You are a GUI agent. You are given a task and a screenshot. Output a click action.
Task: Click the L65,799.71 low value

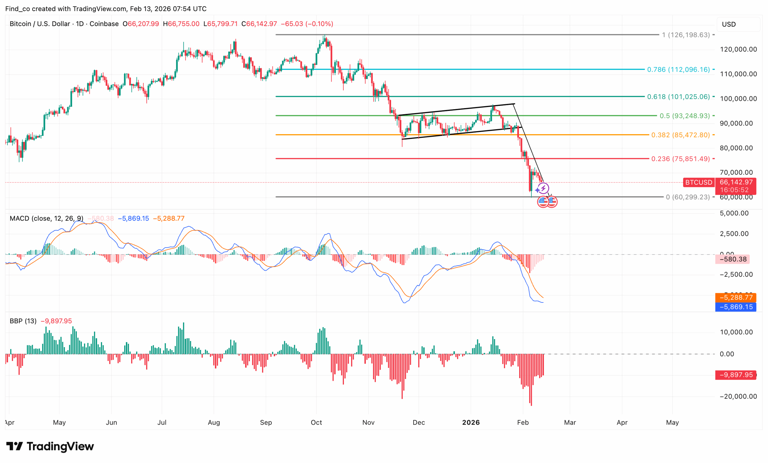(x=220, y=24)
